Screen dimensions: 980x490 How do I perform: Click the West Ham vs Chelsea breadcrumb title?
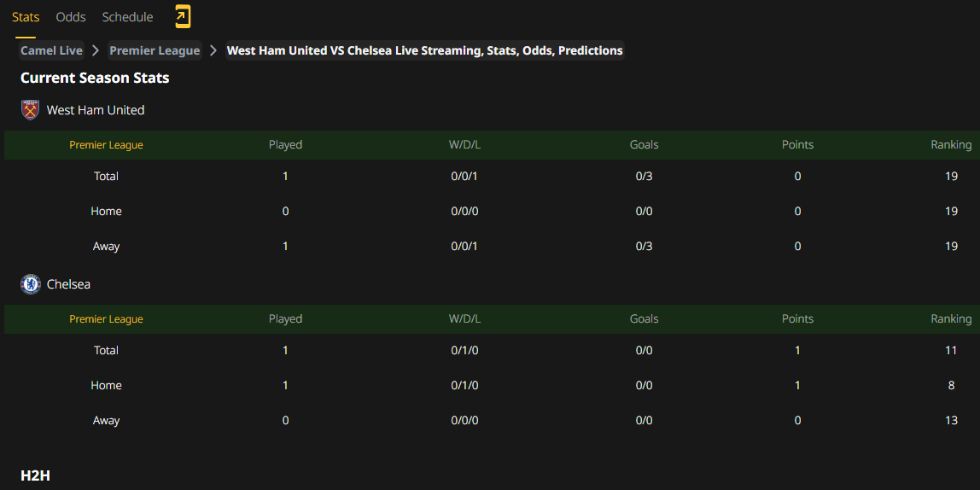click(x=424, y=50)
